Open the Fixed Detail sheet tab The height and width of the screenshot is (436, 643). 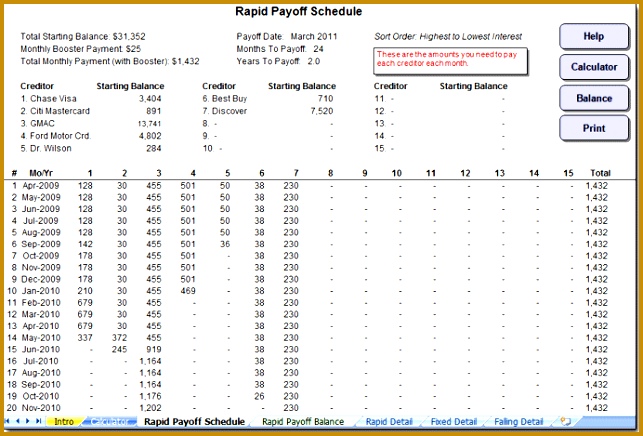pos(454,422)
